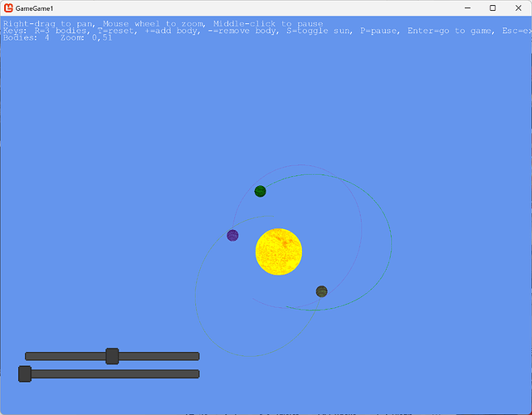The image size is (532, 415).
Task: Click the GameGame1 app icon in the title bar
Action: click(x=8, y=7)
